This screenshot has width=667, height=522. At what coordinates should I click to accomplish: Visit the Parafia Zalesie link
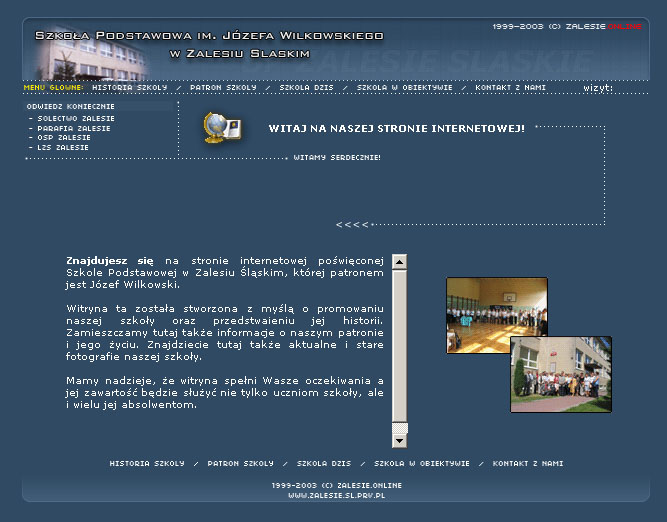click(x=74, y=128)
